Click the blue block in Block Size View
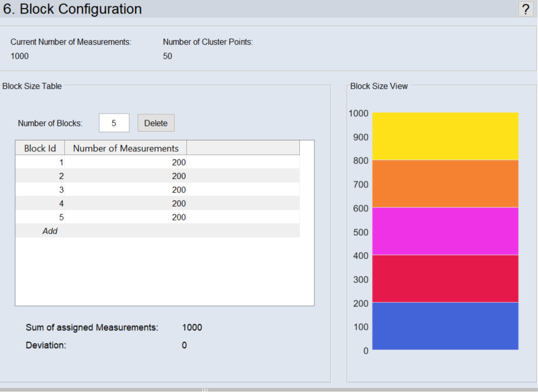The image size is (538, 392). (445, 326)
